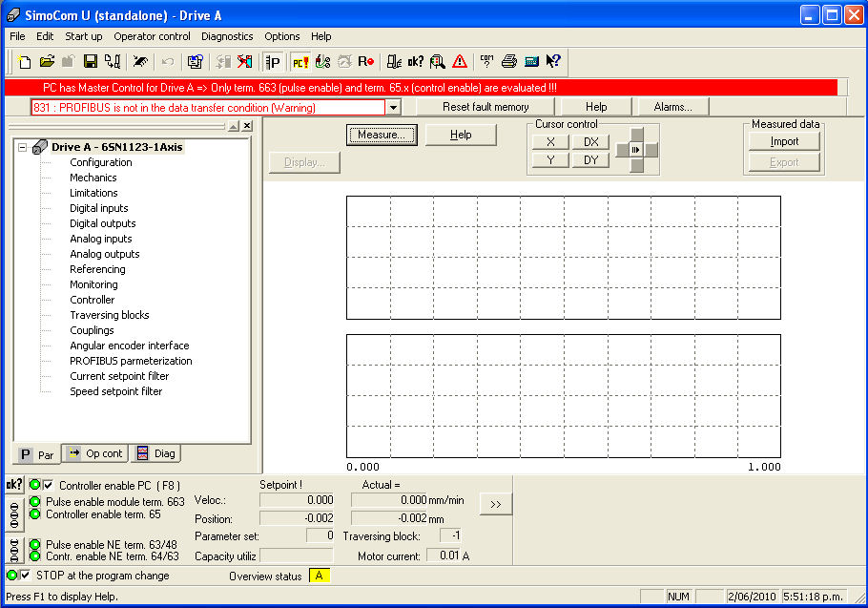This screenshot has height=608, width=868.
Task: Open the fault message dropdown arrow
Action: pos(393,107)
